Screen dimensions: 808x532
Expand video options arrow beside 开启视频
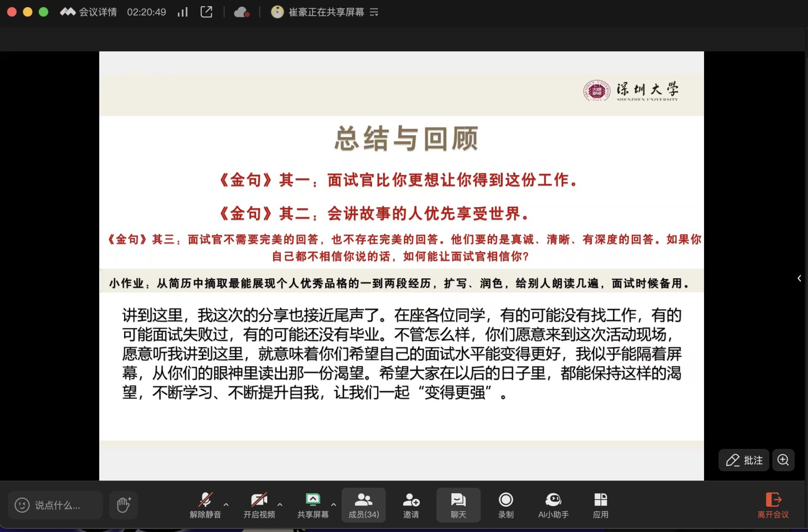[x=280, y=504]
